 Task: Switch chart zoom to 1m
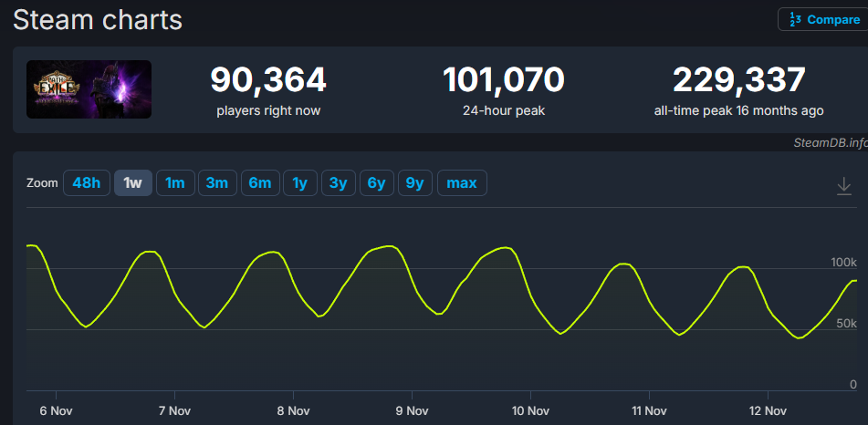tap(175, 182)
